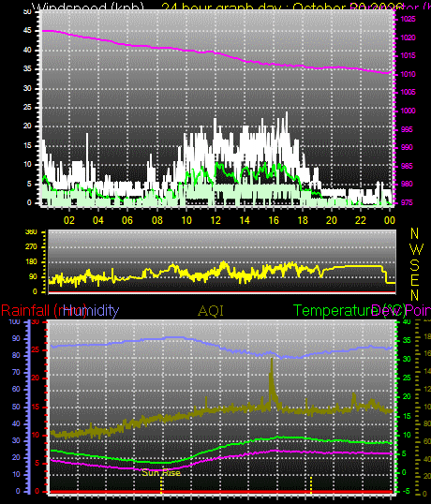Click hour label 00 on time axis
Screen dimensions: 431x504
coord(389,220)
